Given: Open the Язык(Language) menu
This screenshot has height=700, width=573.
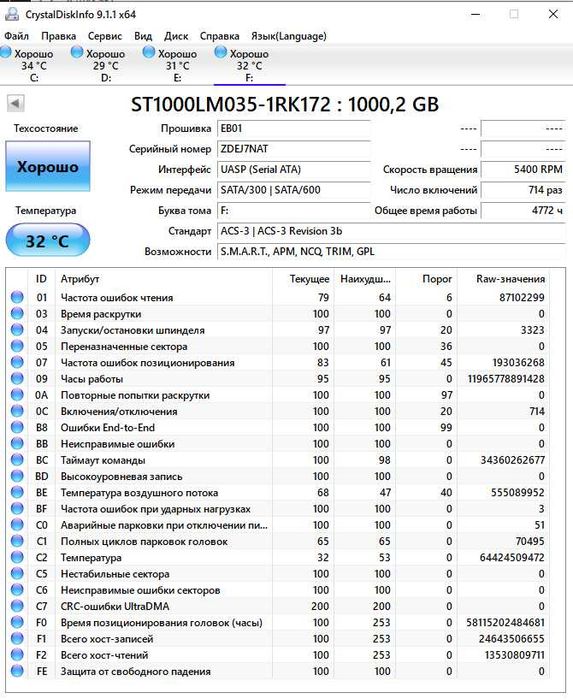Looking at the screenshot, I should (x=288, y=36).
